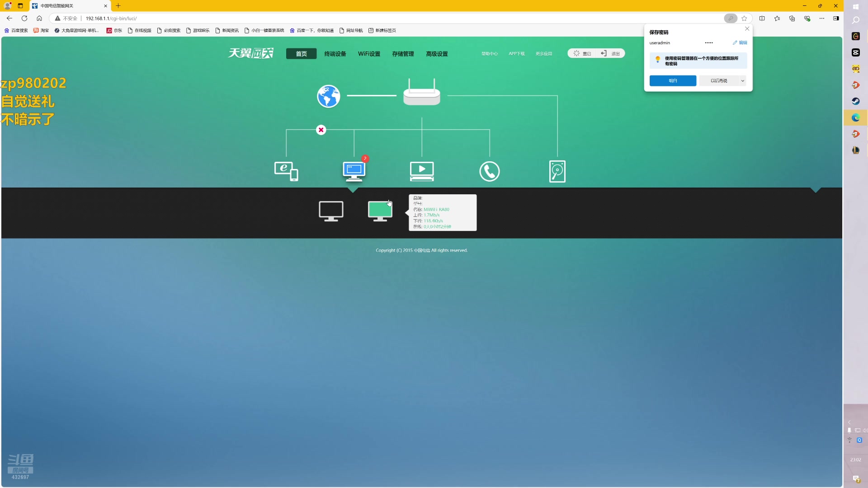The height and width of the screenshot is (488, 868).
Task: Click the Tianyi gateway logo
Action: click(251, 53)
